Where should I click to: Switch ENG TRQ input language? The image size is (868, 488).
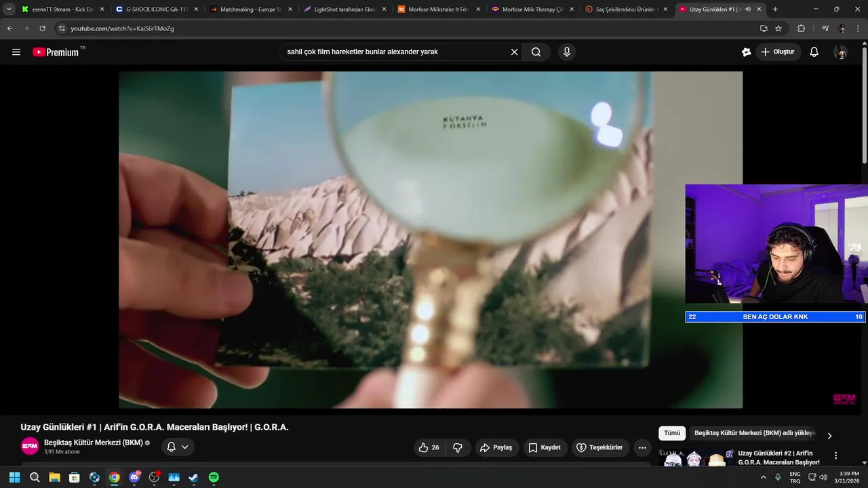tap(795, 477)
